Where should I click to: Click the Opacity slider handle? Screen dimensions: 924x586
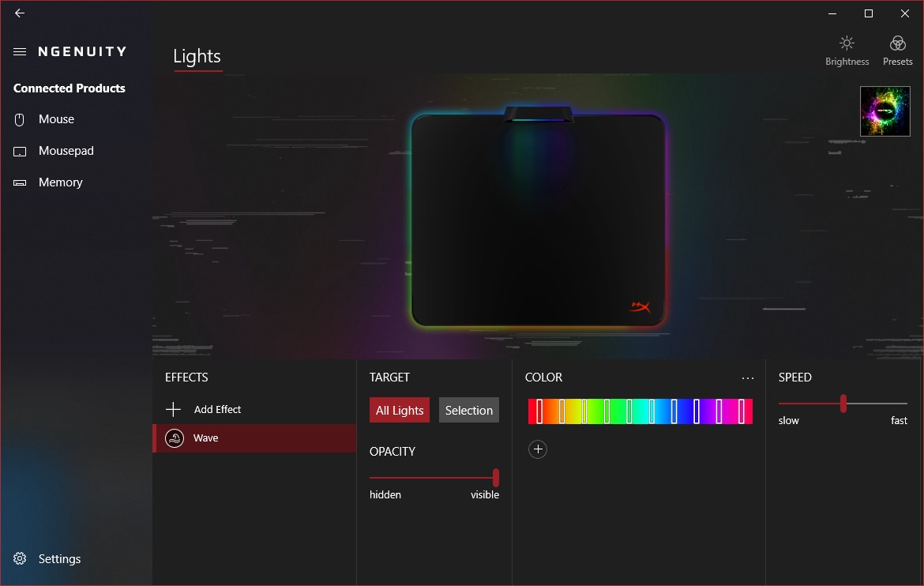(x=496, y=478)
